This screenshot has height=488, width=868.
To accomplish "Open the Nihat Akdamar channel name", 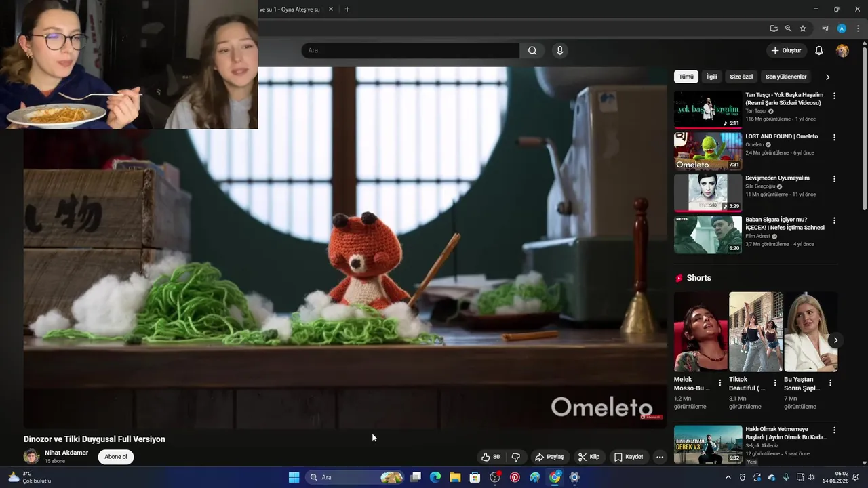I will pyautogui.click(x=66, y=453).
